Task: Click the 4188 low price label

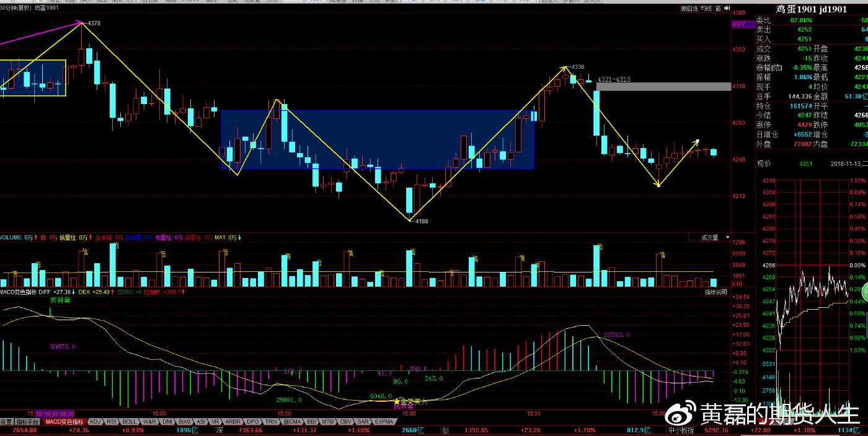Action: 422,221
